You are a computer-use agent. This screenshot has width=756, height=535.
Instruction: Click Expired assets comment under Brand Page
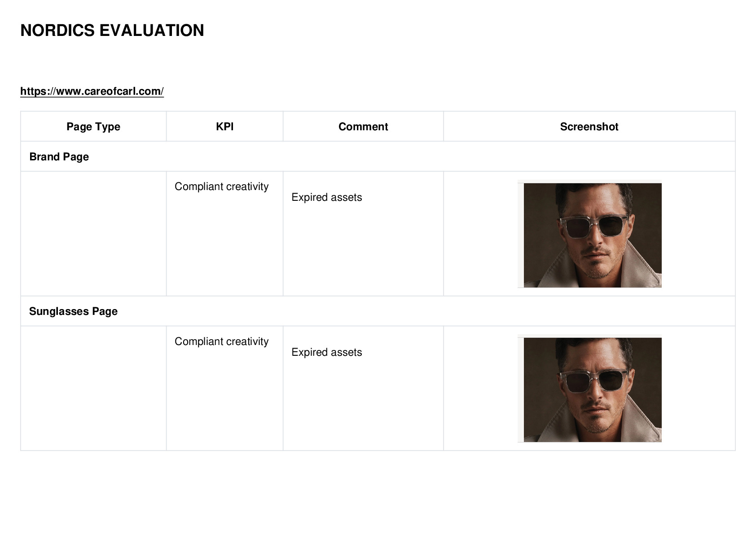(x=327, y=197)
